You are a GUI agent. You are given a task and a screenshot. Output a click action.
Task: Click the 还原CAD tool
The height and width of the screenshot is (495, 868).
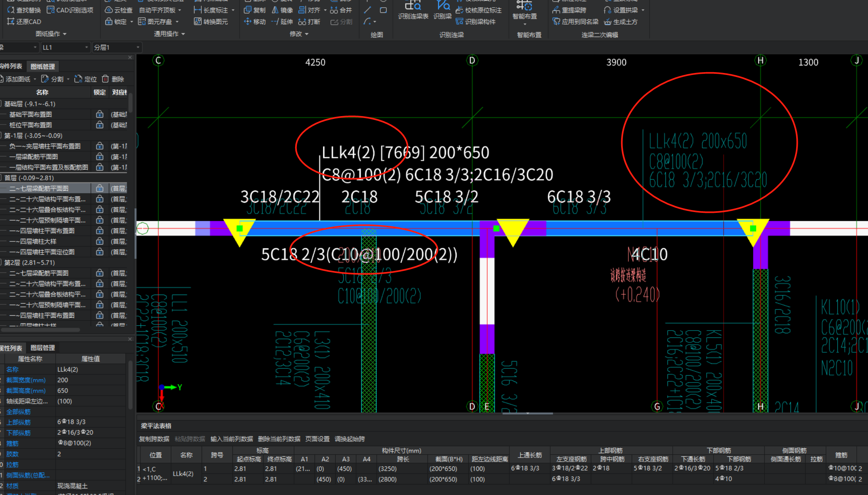point(24,22)
